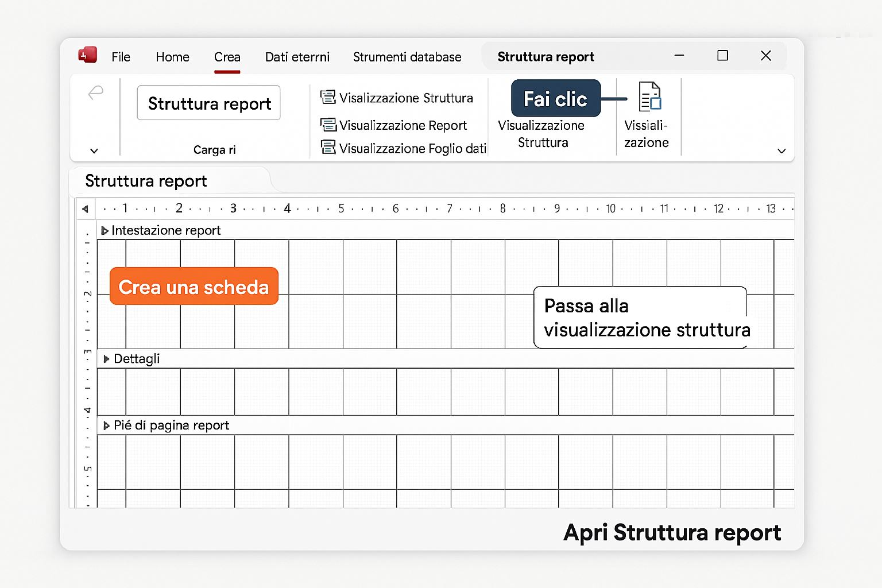
Task: Click the ruler corner left-arrow icon
Action: click(86, 209)
